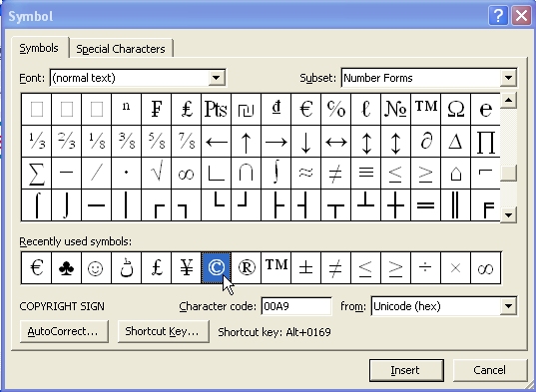Pick the one-third fraction ⅓ symbol

click(36, 141)
